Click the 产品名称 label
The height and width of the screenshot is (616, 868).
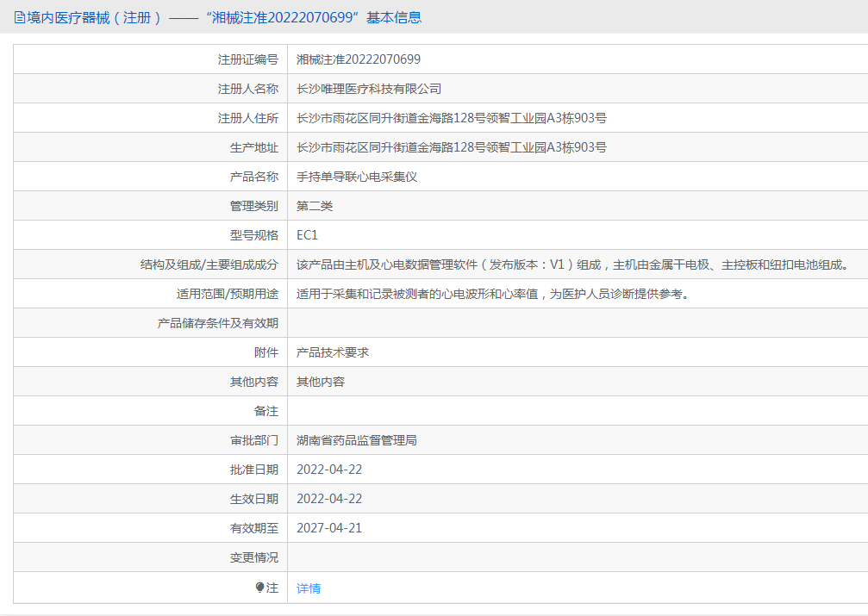(254, 177)
